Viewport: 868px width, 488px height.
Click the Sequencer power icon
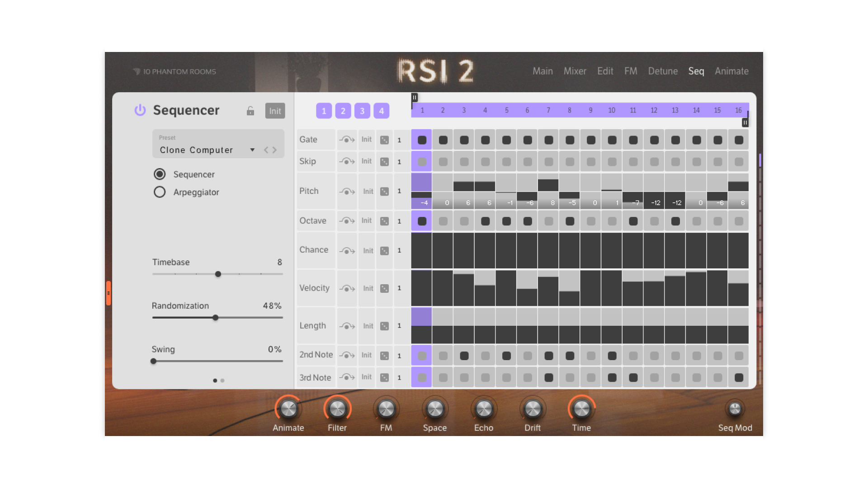click(x=140, y=110)
